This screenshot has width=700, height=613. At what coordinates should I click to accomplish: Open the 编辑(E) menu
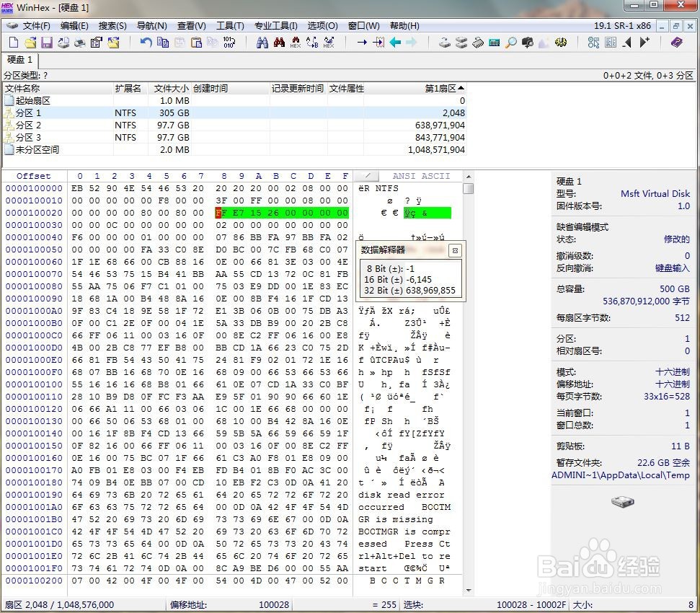click(74, 26)
